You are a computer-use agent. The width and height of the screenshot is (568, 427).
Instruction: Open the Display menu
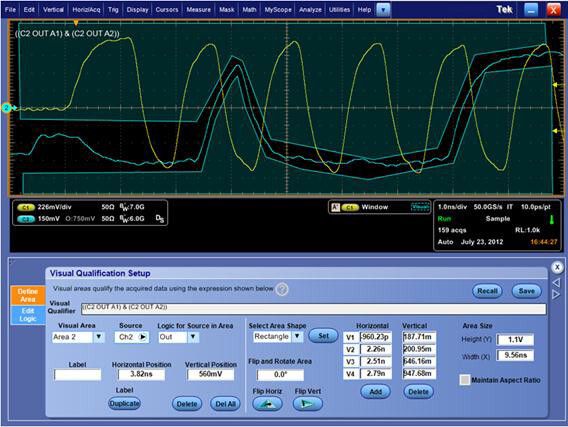137,10
